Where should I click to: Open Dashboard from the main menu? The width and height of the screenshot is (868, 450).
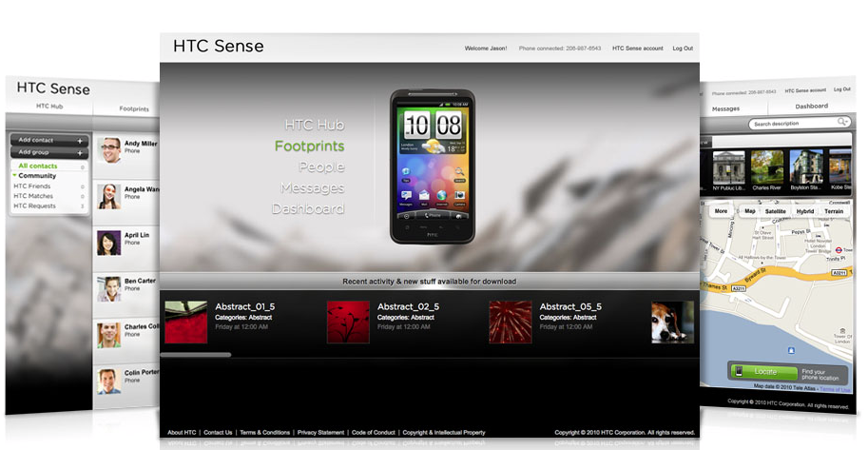pyautogui.click(x=308, y=209)
